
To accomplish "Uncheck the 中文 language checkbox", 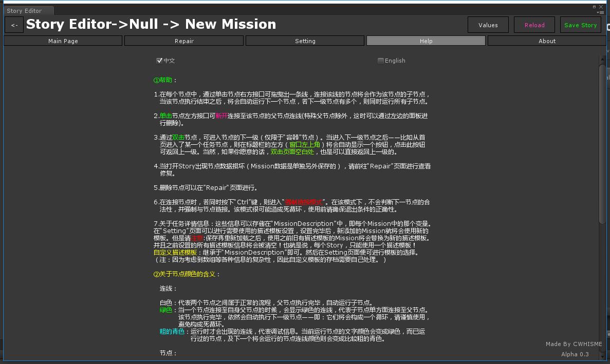I will tap(160, 60).
